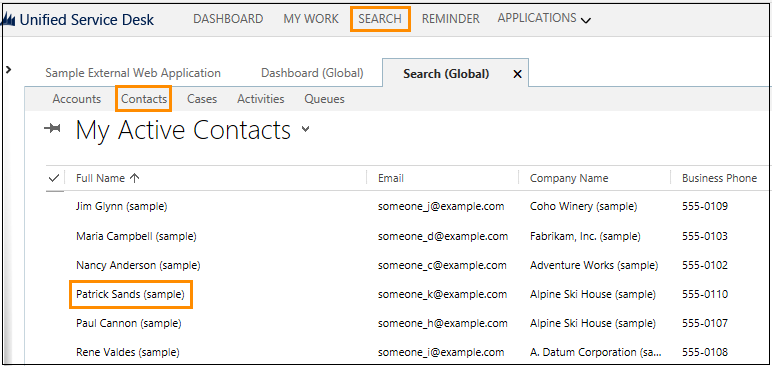Select the Contacts sub-tab
This screenshot has height=366, width=772.
[x=144, y=99]
